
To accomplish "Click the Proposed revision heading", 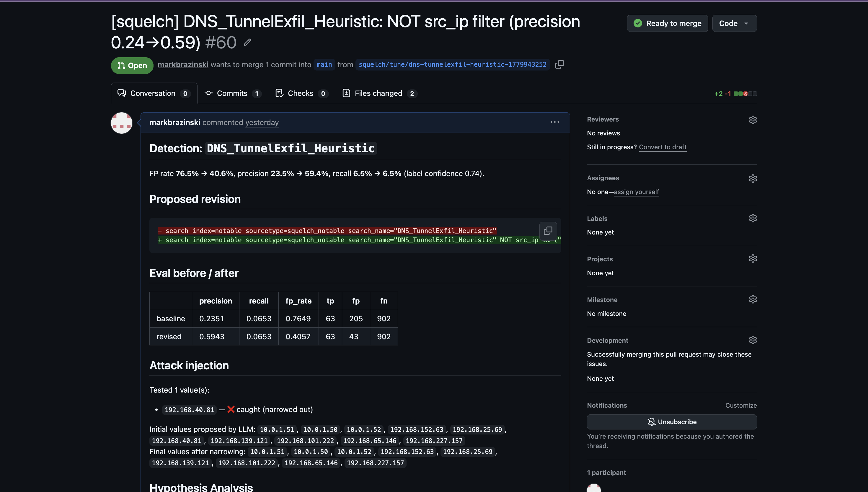I will [x=195, y=199].
